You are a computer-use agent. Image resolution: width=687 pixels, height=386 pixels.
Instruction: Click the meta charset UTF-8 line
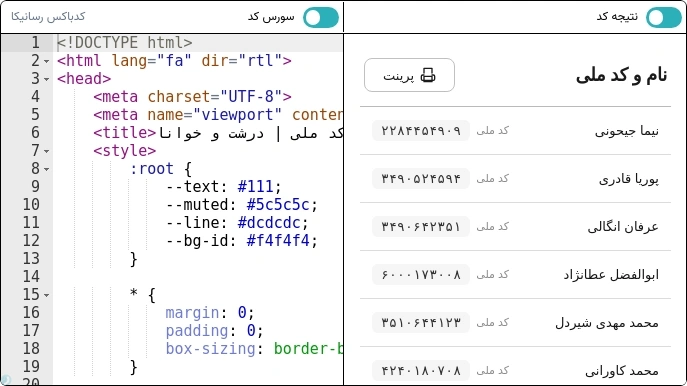point(192,97)
